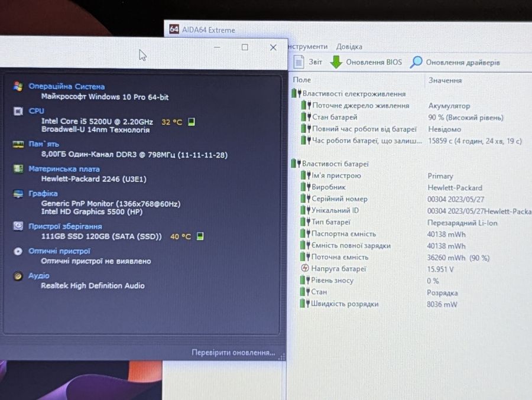The height and width of the screenshot is (400, 532).
Task: Click the value 15.951 V
Action: pyautogui.click(x=440, y=269)
